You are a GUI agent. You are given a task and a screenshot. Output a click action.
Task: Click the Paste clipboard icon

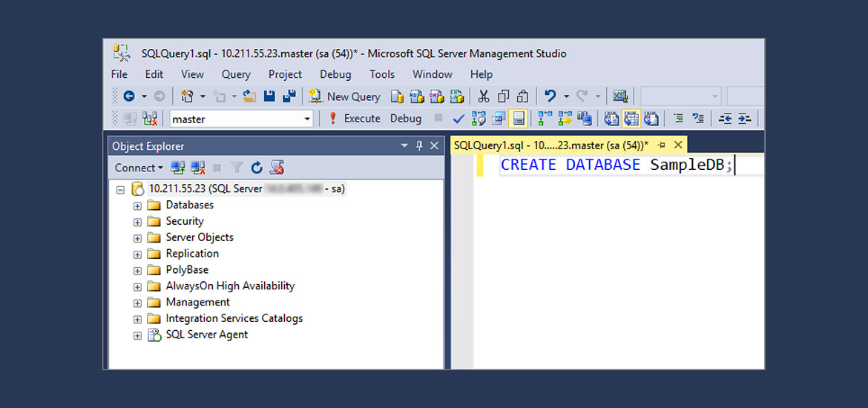(522, 96)
